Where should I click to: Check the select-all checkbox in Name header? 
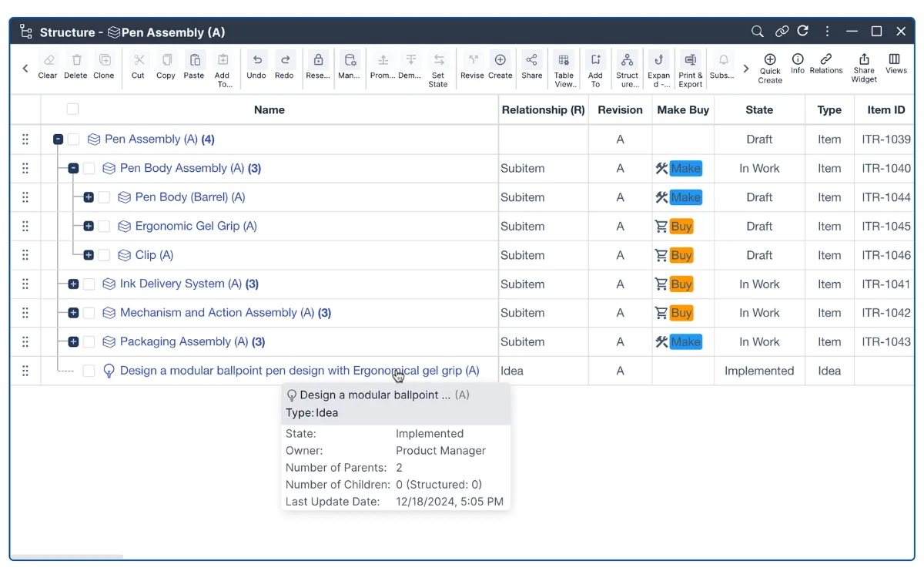[x=72, y=109]
